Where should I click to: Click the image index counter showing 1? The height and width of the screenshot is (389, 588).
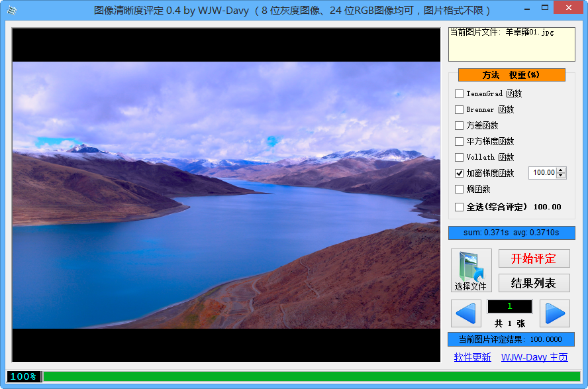[510, 306]
